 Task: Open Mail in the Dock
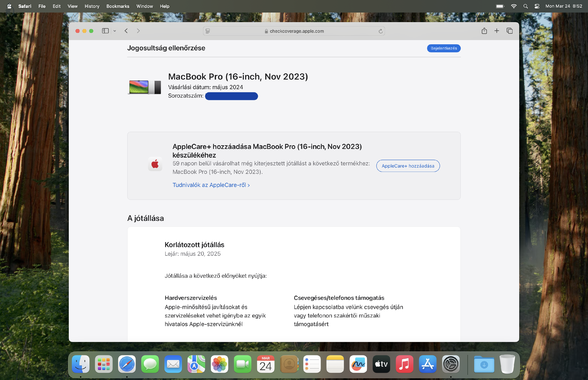[173, 364]
